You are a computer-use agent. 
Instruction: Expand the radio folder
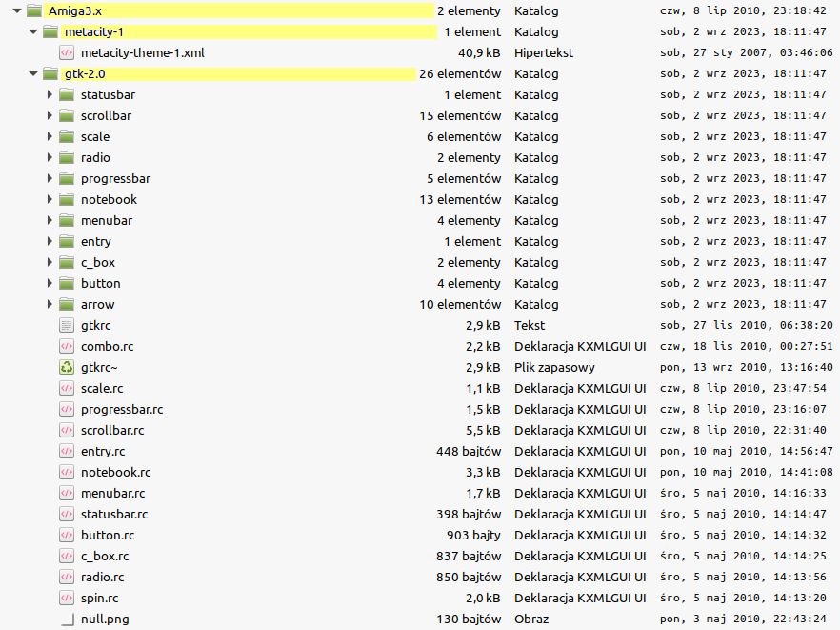click(50, 157)
